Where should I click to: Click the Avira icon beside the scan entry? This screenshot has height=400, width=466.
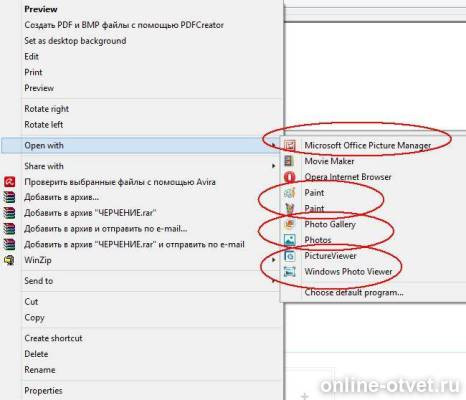tap(10, 182)
